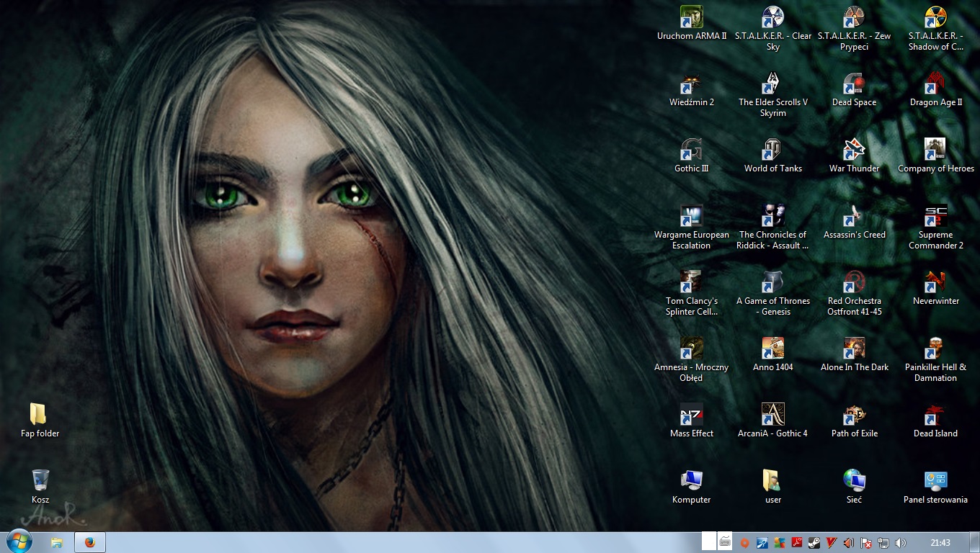Open the Origin tray icon

(745, 543)
